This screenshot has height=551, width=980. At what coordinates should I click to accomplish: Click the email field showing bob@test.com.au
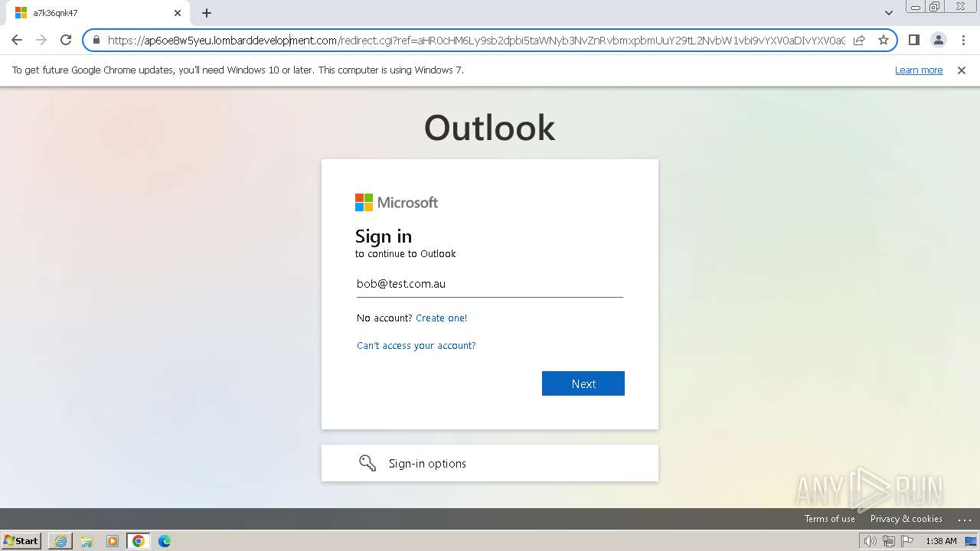tap(490, 284)
